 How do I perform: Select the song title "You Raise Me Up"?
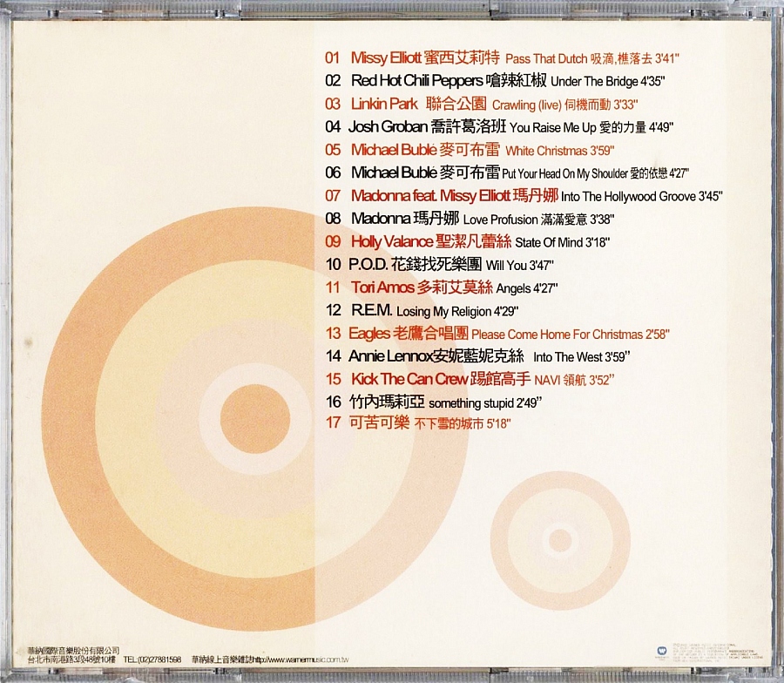[553, 128]
